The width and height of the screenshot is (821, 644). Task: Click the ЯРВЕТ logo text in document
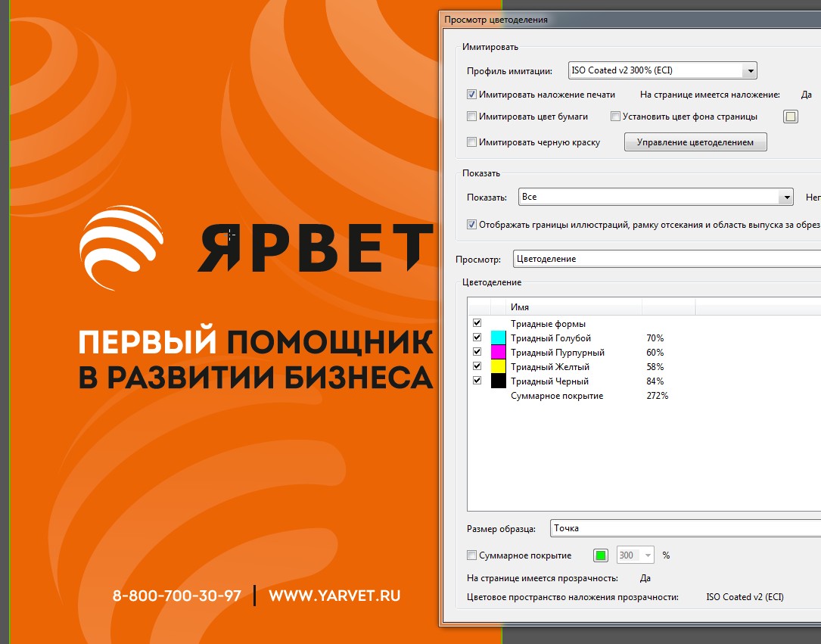[316, 247]
